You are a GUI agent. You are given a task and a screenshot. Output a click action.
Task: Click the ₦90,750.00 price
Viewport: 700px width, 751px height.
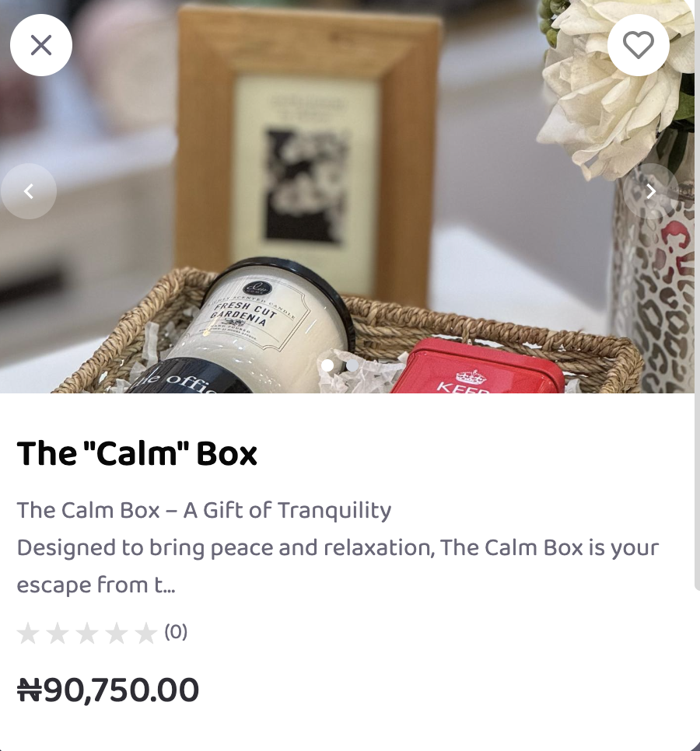pyautogui.click(x=108, y=690)
